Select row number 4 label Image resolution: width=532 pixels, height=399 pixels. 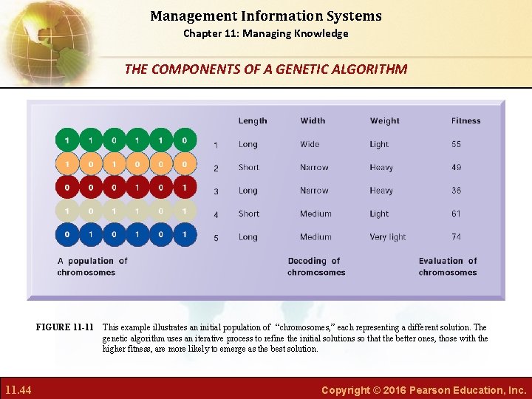pyautogui.click(x=216, y=215)
